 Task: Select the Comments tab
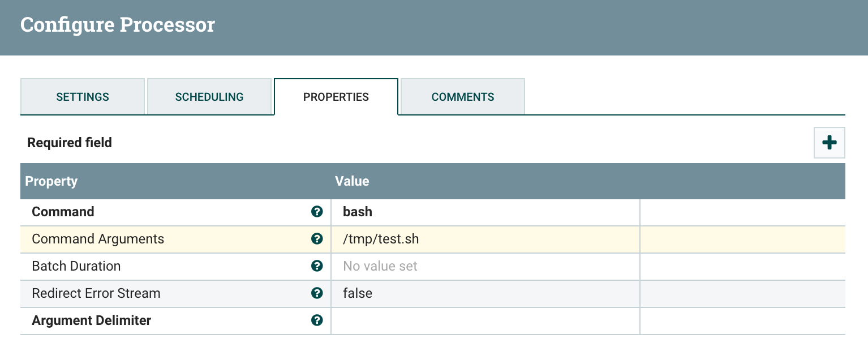click(462, 97)
